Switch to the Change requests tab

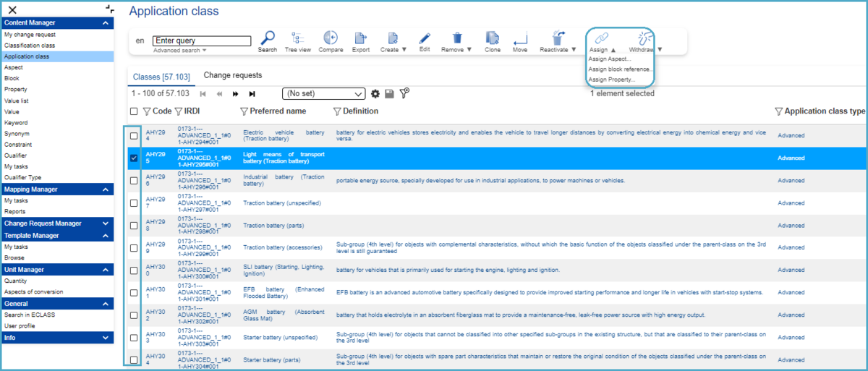pyautogui.click(x=232, y=75)
